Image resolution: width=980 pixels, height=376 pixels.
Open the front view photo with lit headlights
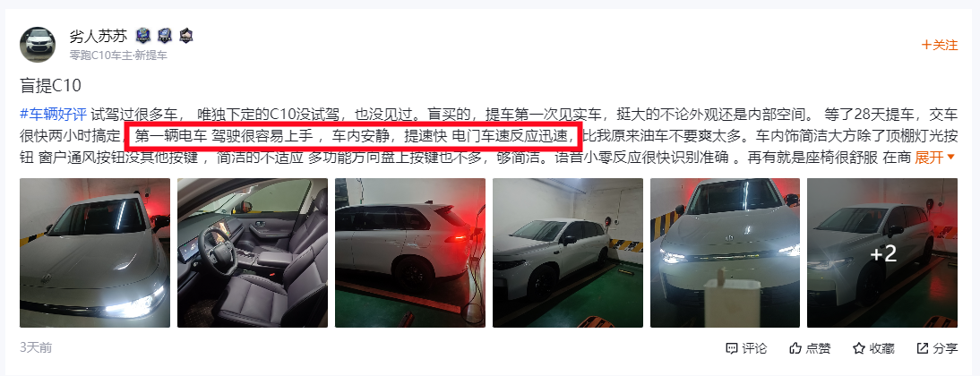pyautogui.click(x=725, y=253)
